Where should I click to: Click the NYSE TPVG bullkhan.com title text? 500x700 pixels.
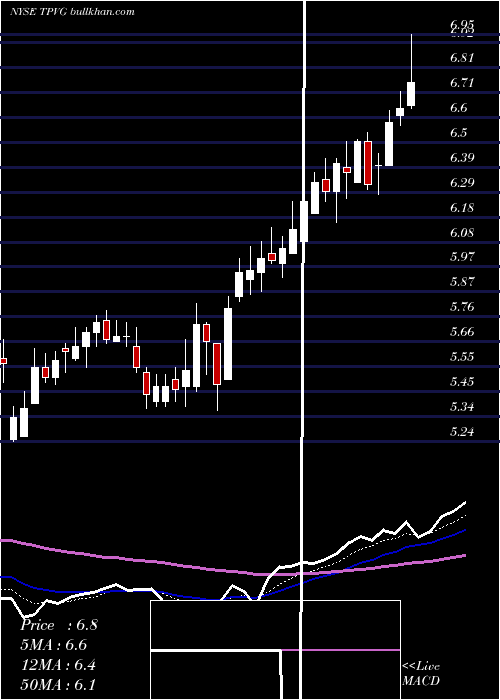72,12
